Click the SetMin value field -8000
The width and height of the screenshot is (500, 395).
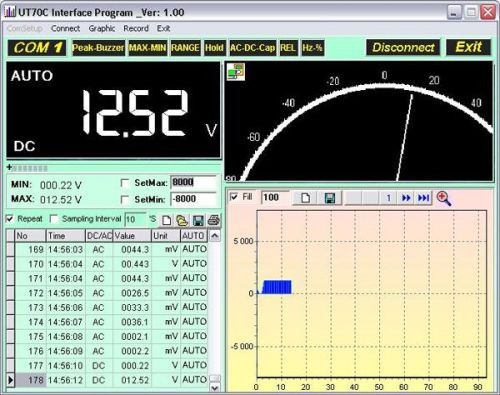193,199
